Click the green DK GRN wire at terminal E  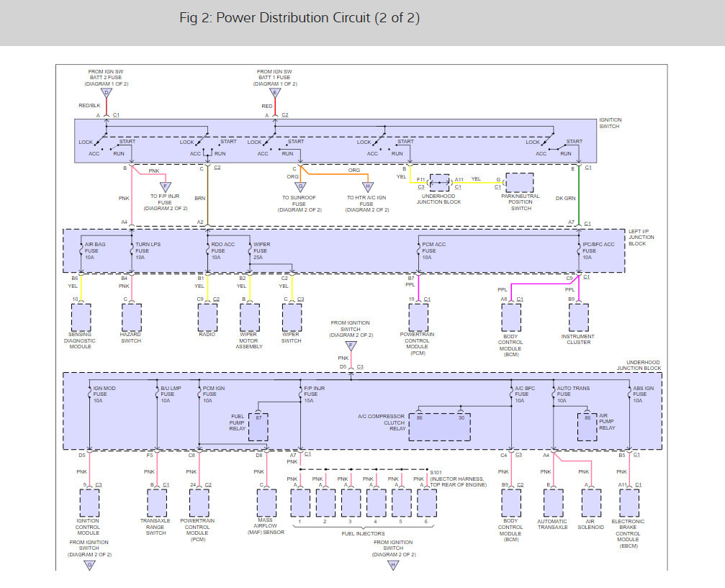coord(579,196)
